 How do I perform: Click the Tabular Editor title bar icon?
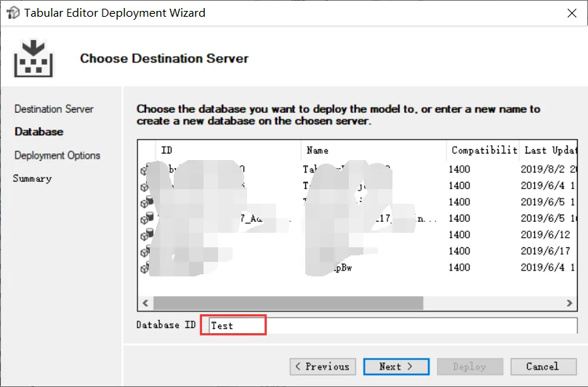pyautogui.click(x=13, y=13)
